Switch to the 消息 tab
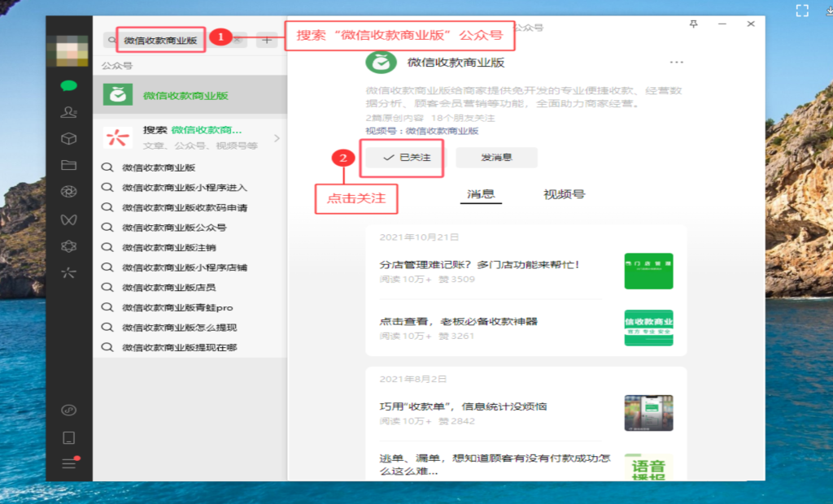This screenshot has width=833, height=504. [481, 193]
